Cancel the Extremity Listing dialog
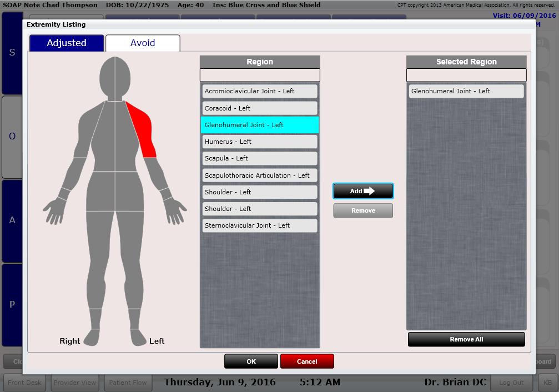The image size is (559, 392). tap(307, 361)
